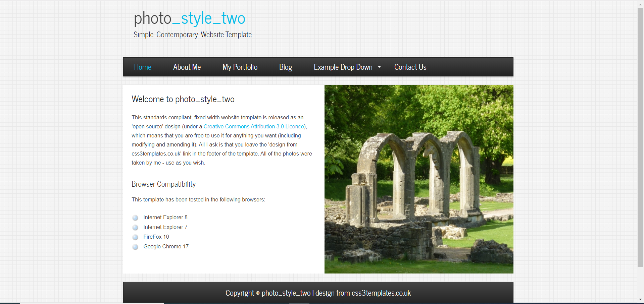Click the scrollbar up arrow
Screen dimensions: 644x304
640,4
